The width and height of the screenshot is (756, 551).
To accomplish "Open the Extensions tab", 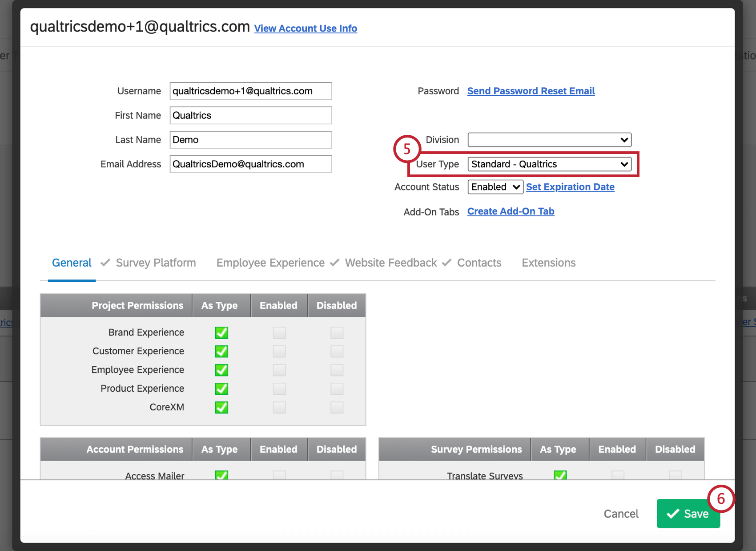I will (548, 263).
